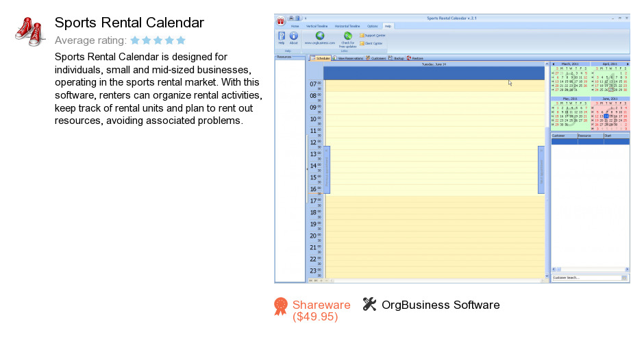Screen dimensions: 644x341
Task: Click the Next appointment side handle
Action: click(541, 170)
